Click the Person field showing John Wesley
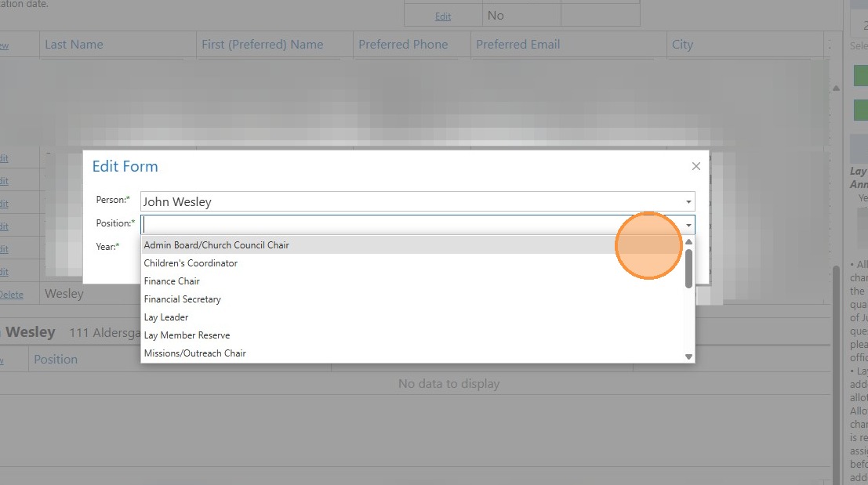The image size is (868, 485). (x=412, y=202)
